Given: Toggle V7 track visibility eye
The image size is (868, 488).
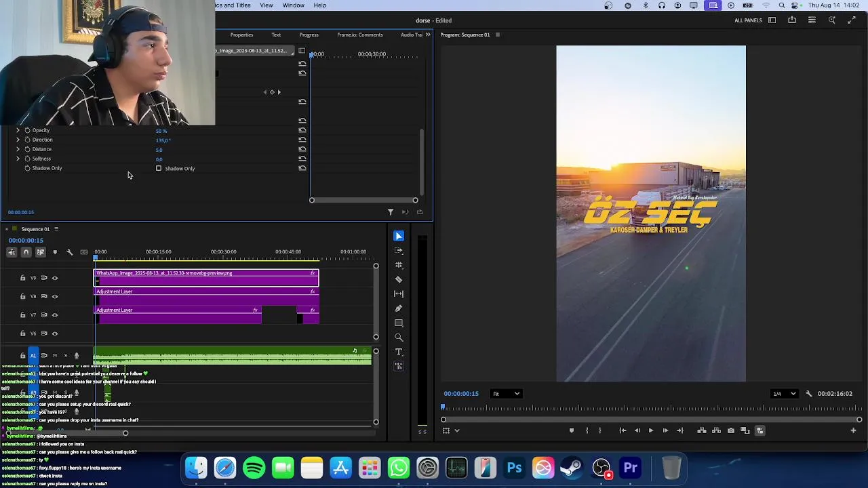Looking at the screenshot, I should tap(55, 315).
